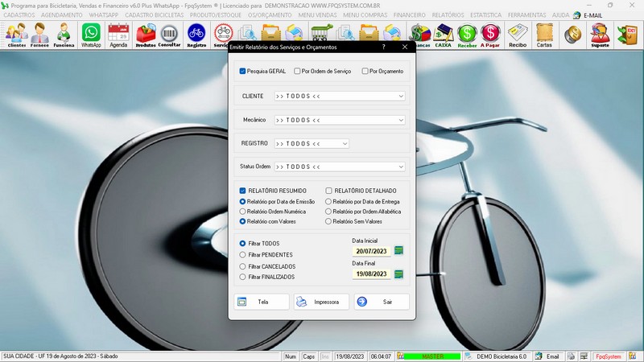Click the WhatsApp toolbar icon
644x362 pixels.
click(91, 35)
